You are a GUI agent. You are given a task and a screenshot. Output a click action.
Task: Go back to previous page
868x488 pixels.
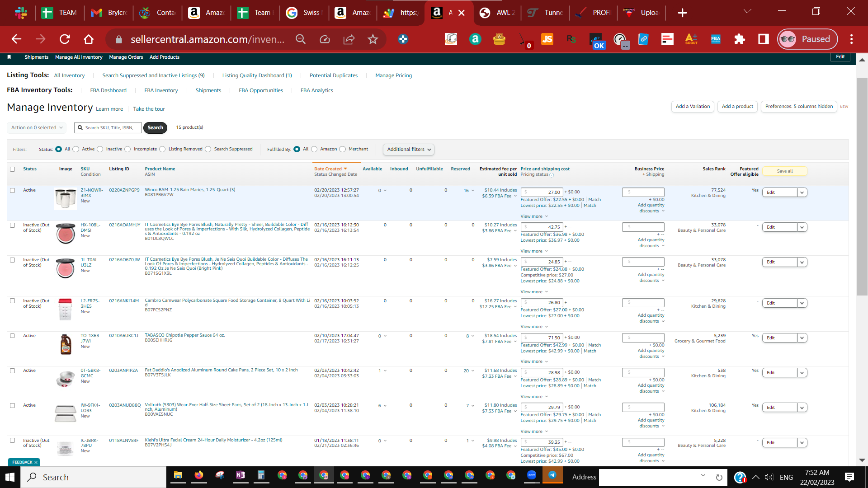coord(17,39)
